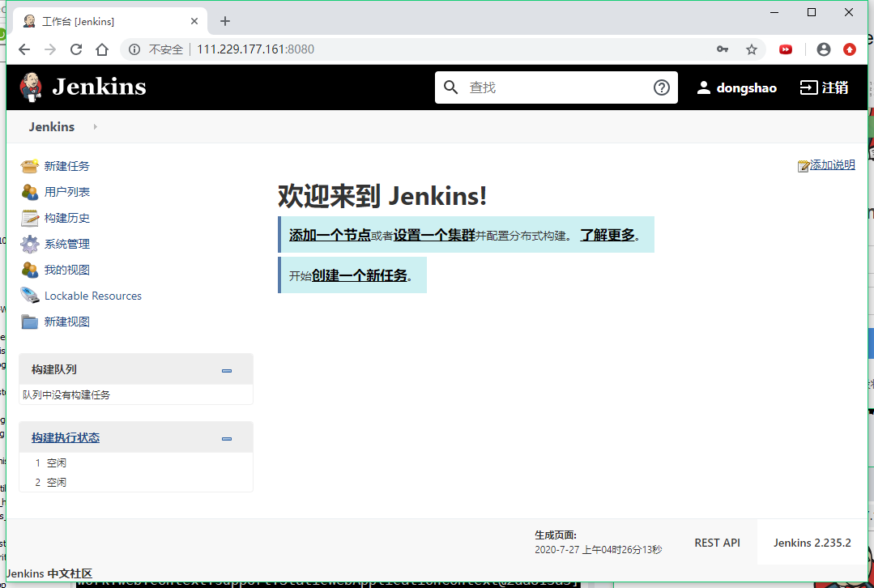Expand the Jenkins breadcrumb arrow
The width and height of the screenshot is (874, 588).
click(x=96, y=126)
